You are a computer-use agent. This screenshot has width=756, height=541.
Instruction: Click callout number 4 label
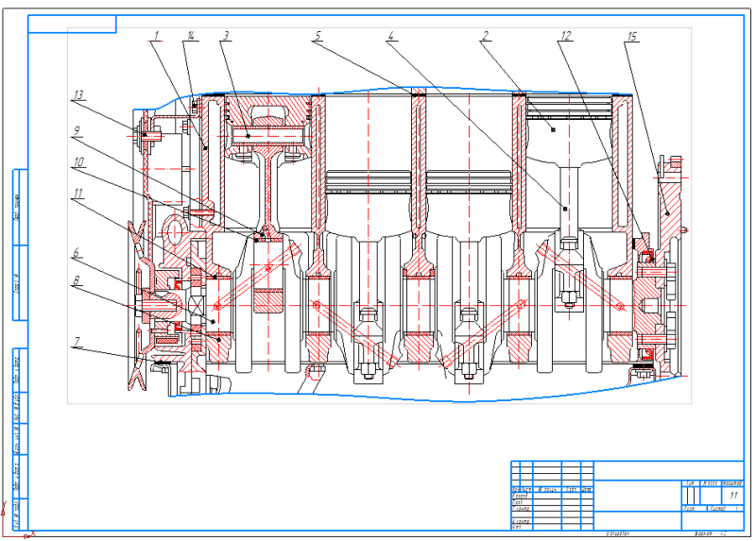click(x=391, y=35)
